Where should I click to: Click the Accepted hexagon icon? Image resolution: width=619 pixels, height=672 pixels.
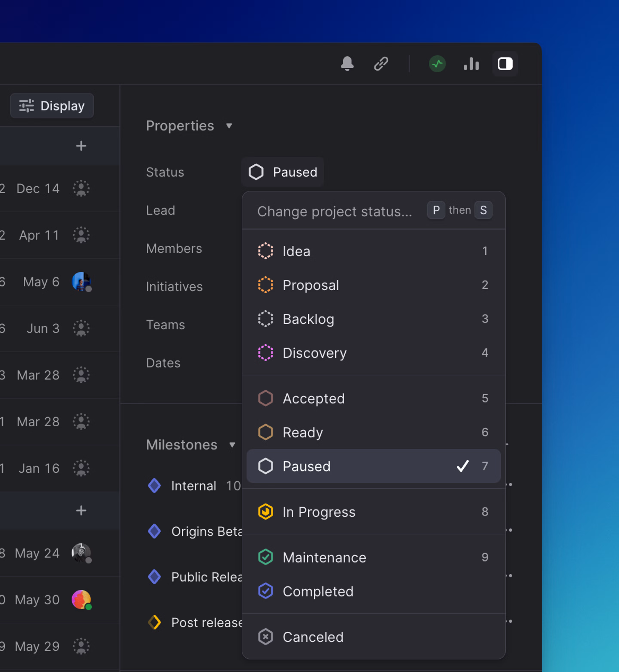tap(265, 398)
